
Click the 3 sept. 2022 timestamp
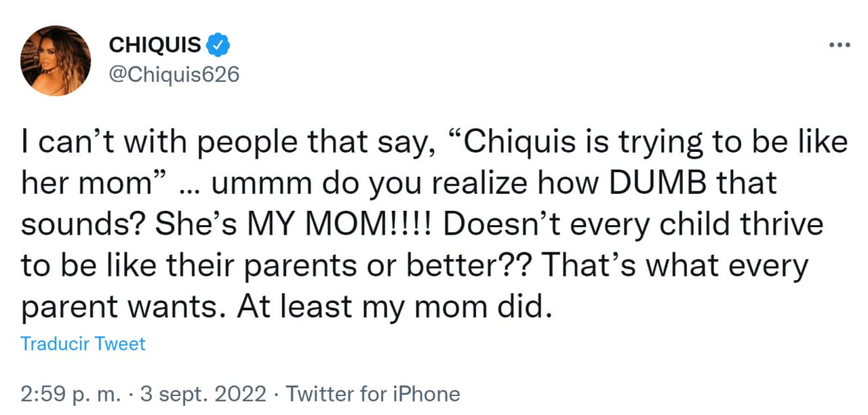point(204,393)
